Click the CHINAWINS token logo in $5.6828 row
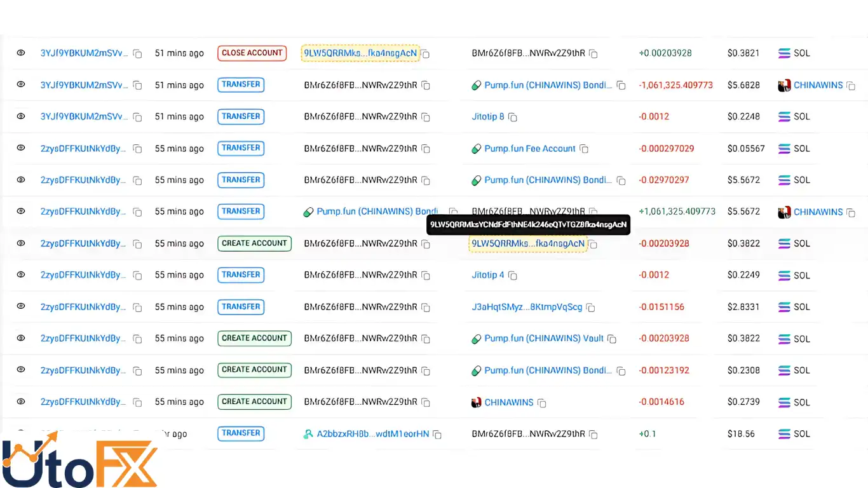Viewport: 868px width, 488px height. (x=784, y=85)
